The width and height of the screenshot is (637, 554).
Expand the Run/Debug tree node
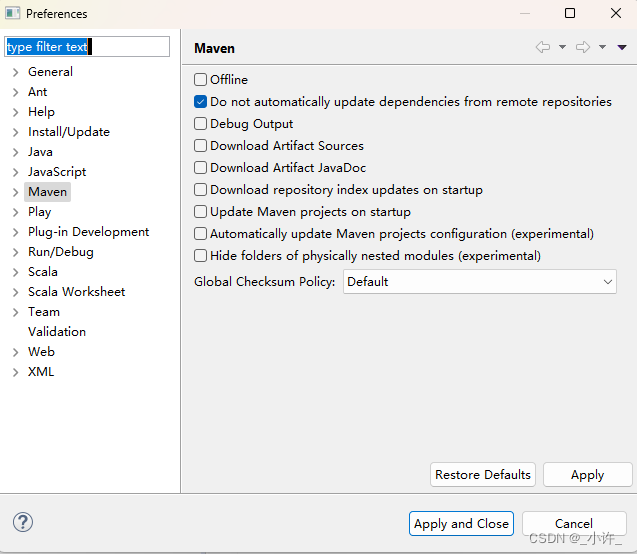point(15,252)
